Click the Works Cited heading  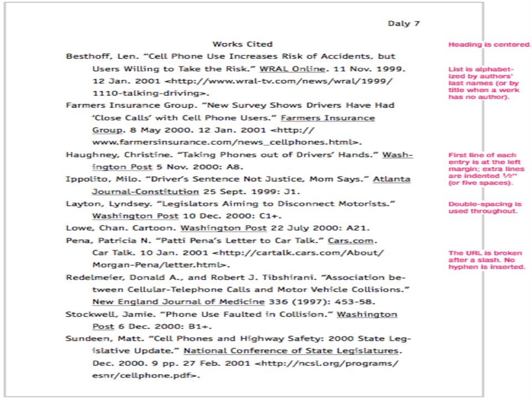(x=242, y=44)
